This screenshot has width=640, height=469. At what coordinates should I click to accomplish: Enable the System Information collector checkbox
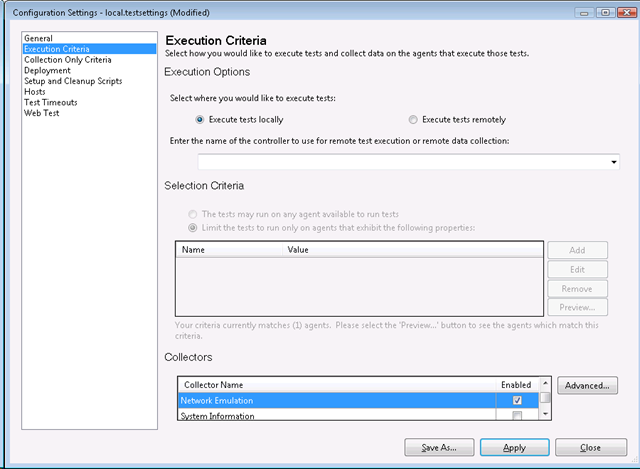click(517, 416)
